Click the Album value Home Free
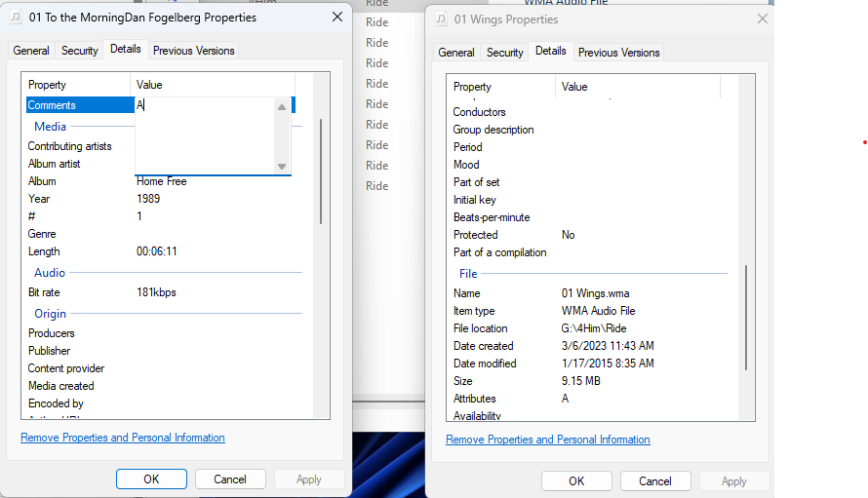Screen dimensions: 868x498 (x=162, y=181)
